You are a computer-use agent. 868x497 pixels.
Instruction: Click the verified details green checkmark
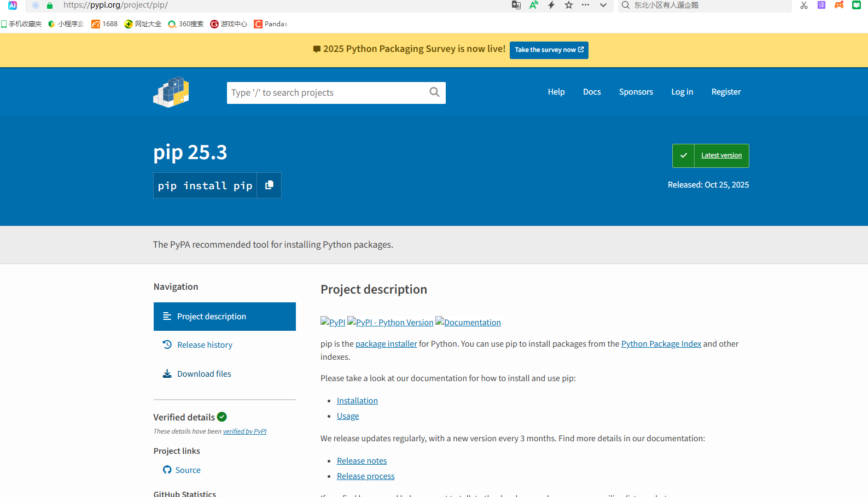222,417
